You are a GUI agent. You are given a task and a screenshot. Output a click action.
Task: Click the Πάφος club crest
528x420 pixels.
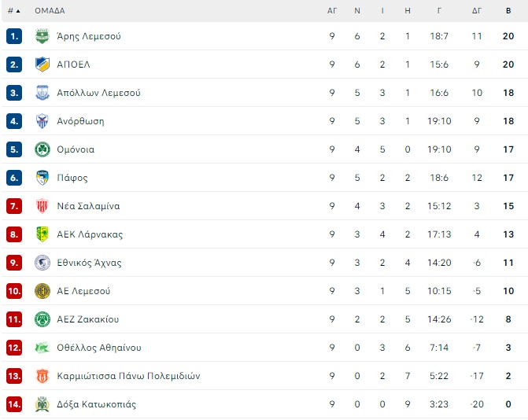point(42,178)
